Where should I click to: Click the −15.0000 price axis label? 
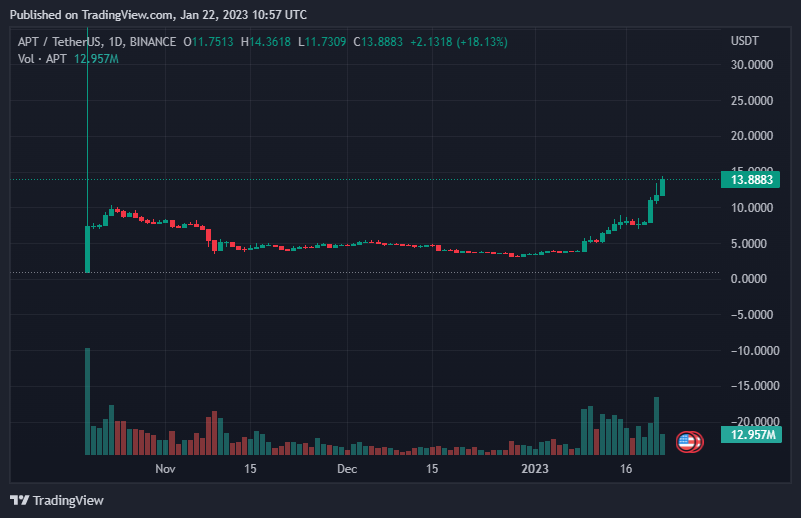[755, 386]
